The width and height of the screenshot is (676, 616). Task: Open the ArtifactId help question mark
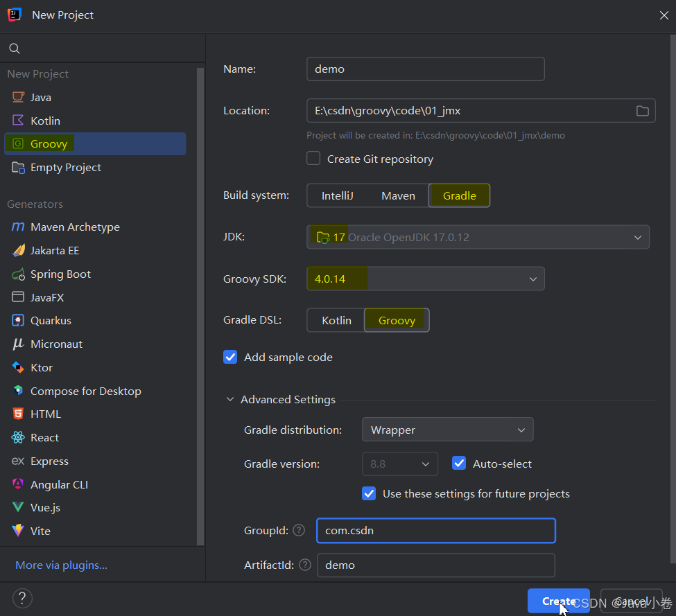click(x=305, y=564)
